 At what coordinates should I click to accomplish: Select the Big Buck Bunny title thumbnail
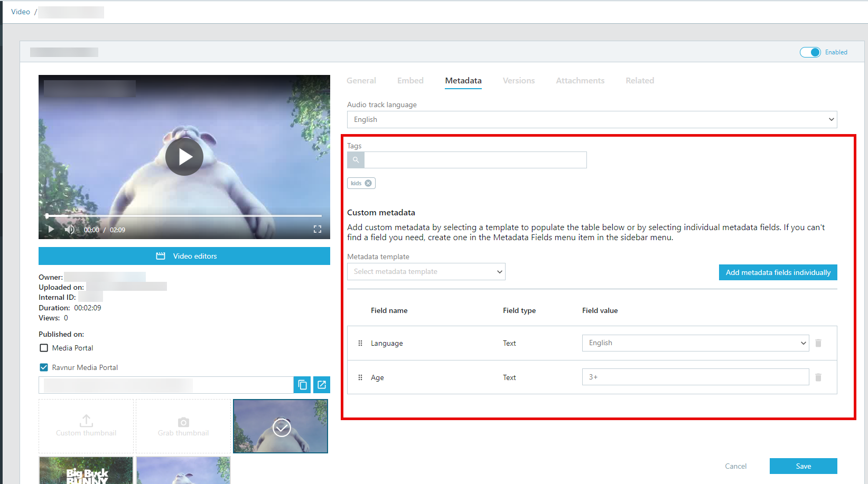click(86, 470)
